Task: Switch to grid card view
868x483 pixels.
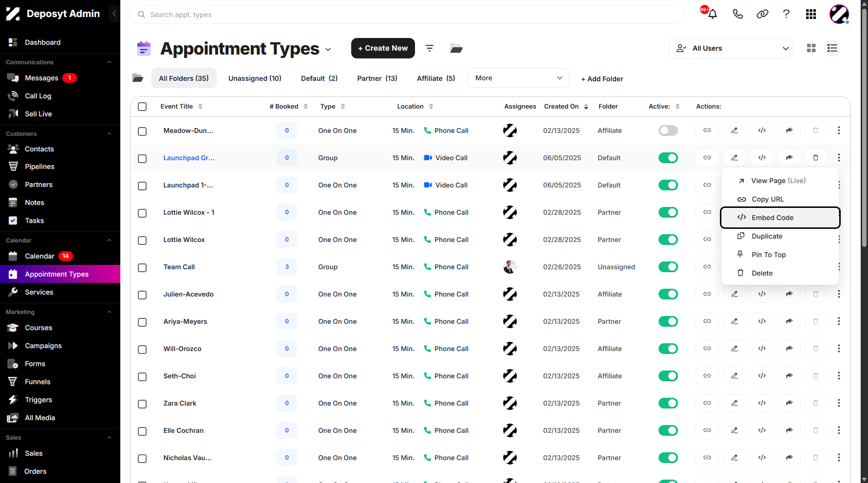Action: [811, 48]
